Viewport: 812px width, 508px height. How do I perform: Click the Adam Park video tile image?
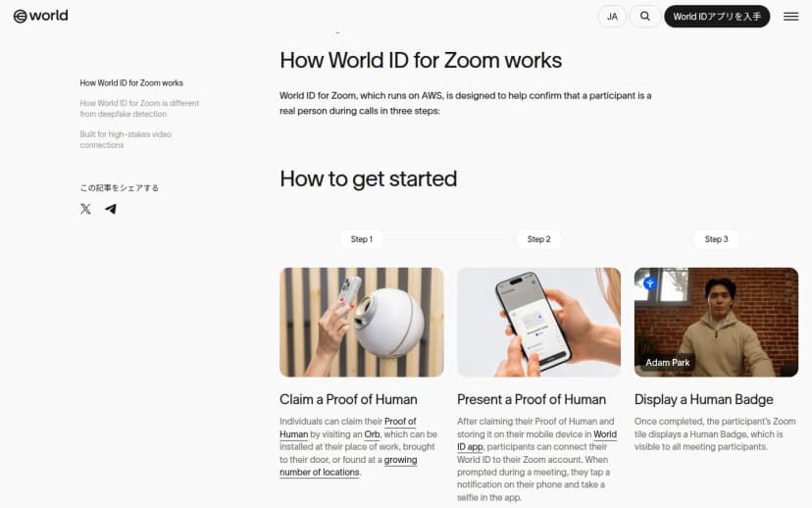716,322
